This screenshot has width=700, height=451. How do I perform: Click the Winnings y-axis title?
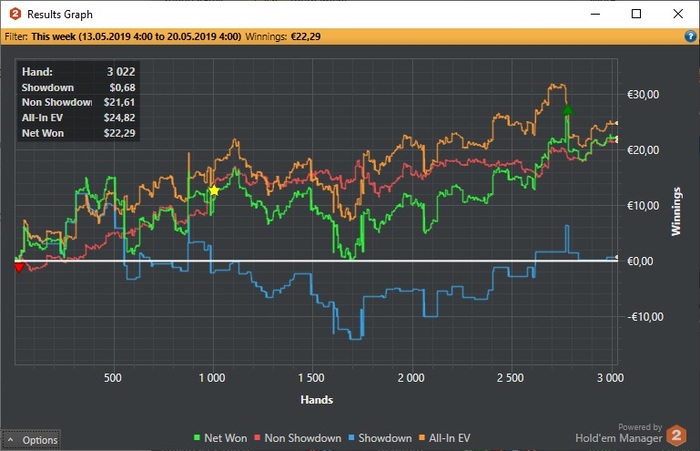tap(676, 212)
